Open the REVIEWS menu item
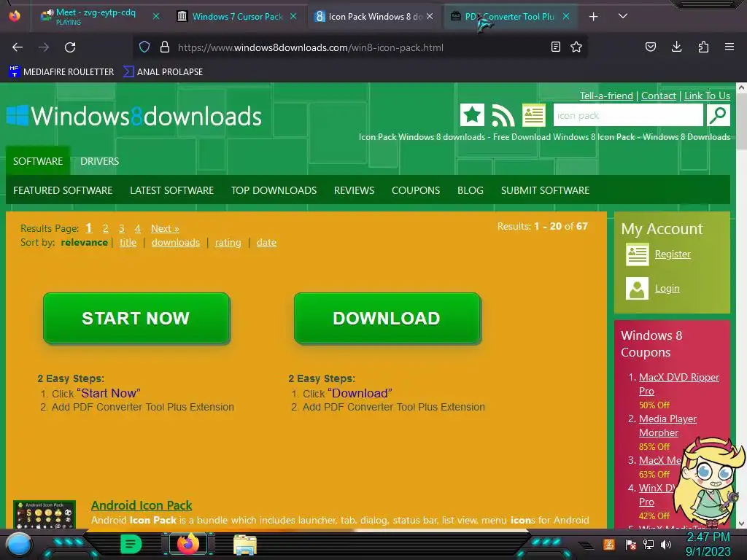 click(354, 190)
